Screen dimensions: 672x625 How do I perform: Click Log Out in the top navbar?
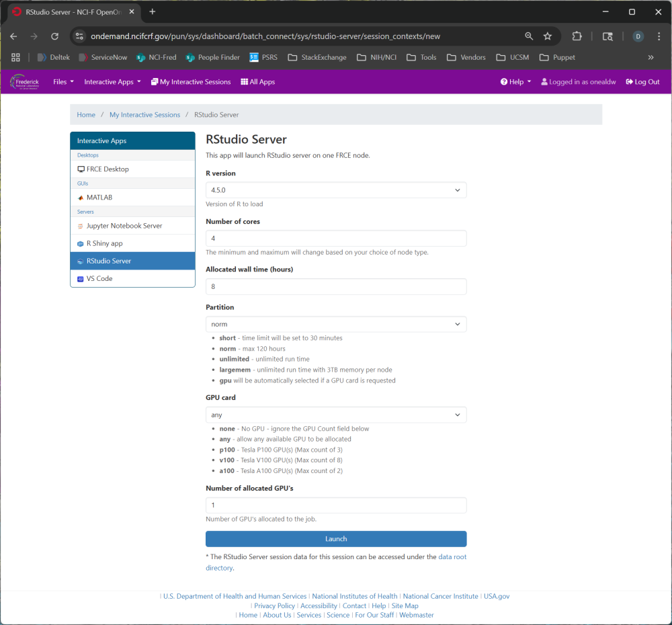pyautogui.click(x=642, y=82)
